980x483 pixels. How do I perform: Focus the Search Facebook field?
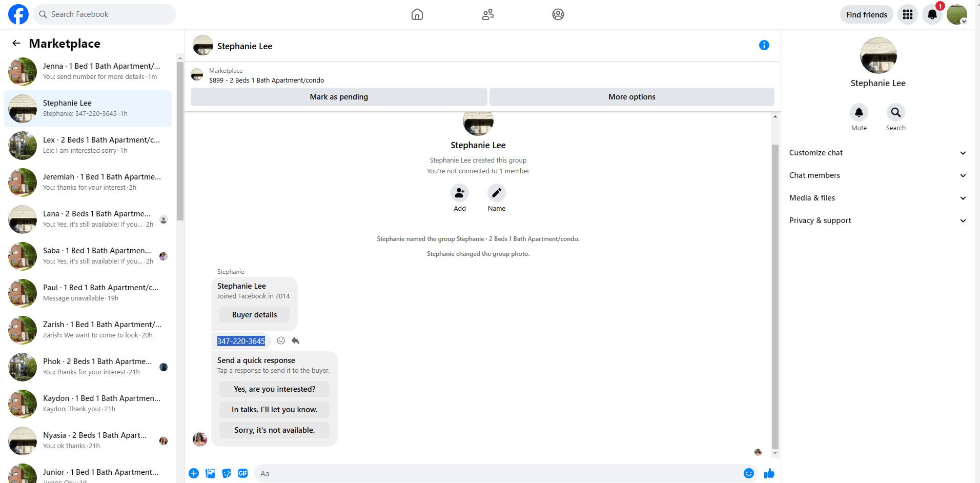point(105,14)
